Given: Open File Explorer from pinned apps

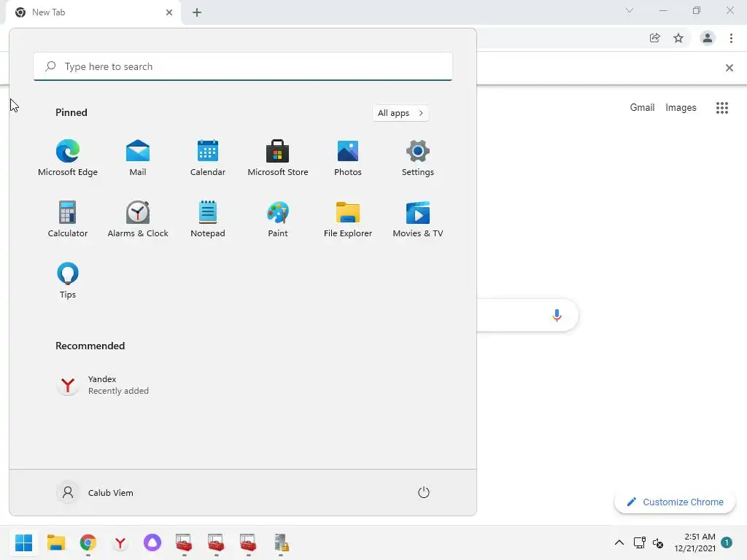Looking at the screenshot, I should (348, 219).
